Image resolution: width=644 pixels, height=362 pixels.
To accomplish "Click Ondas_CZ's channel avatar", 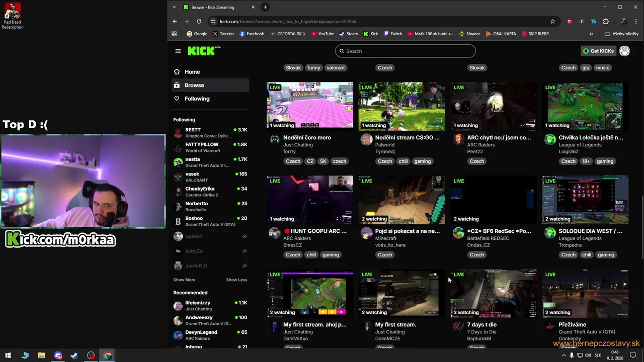I will 458,233.
